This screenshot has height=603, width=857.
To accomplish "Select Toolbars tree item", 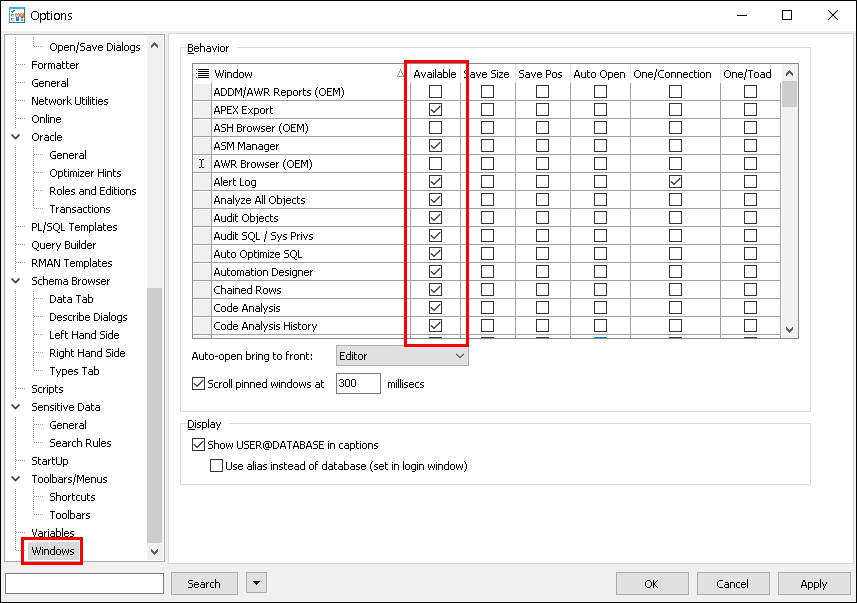I will [x=69, y=515].
